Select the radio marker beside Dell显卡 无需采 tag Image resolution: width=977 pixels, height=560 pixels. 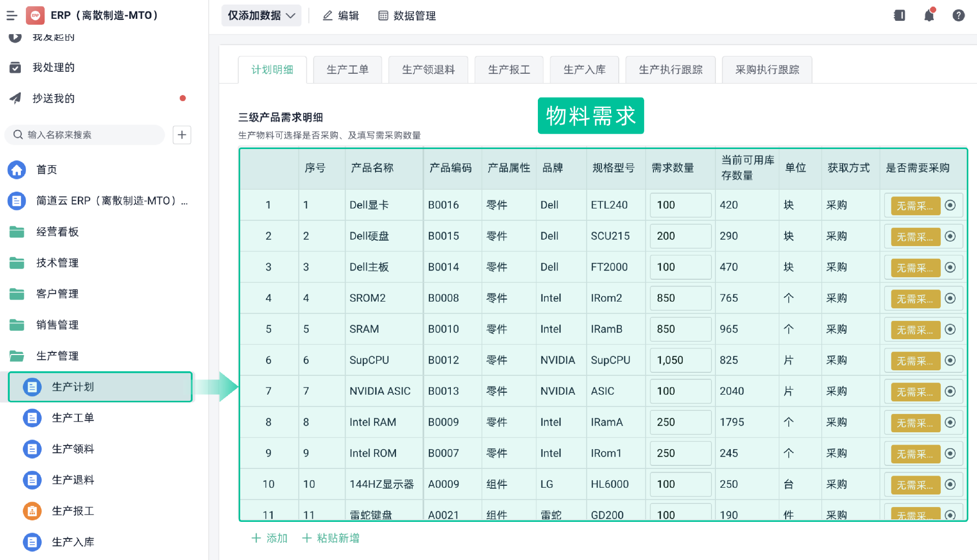pos(951,205)
